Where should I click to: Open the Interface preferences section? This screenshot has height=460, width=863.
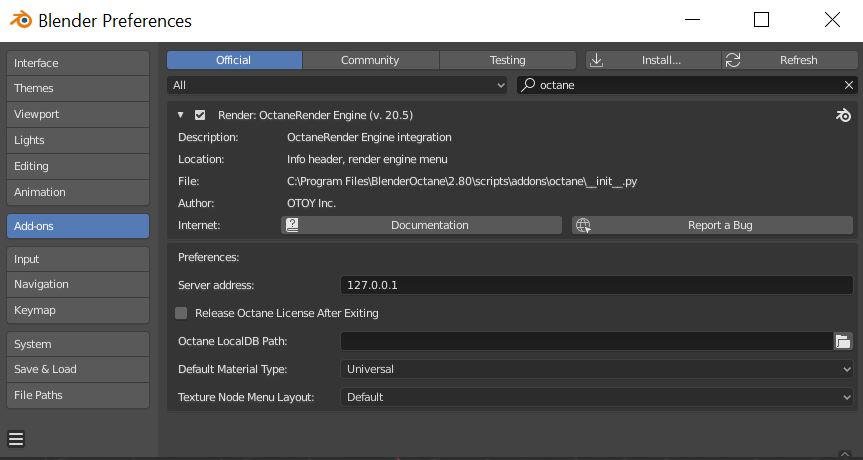coord(78,63)
